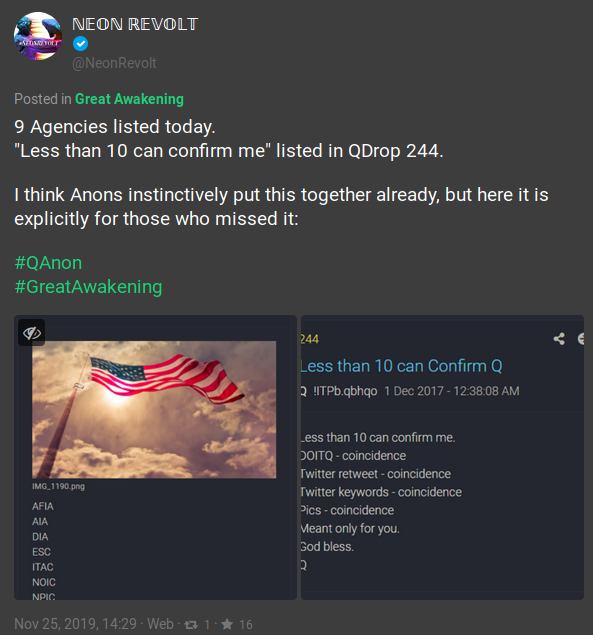Image resolution: width=593 pixels, height=635 pixels.
Task: Open the @NeonRevolt handle
Action: (114, 63)
